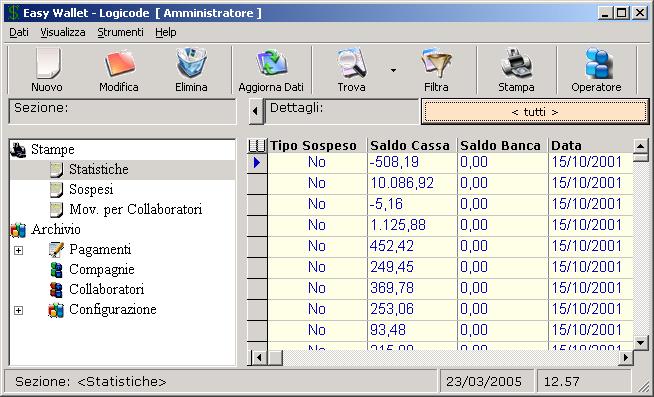Print using the Stampa printer icon
This screenshot has width=654, height=397.
tap(516, 70)
